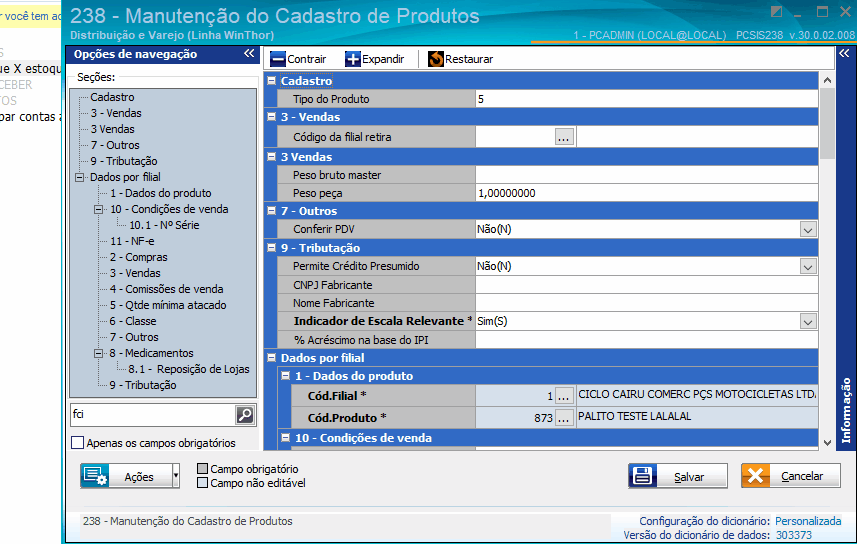
Task: Open the Personalizada dictionary configuration link
Action: pyautogui.click(x=808, y=521)
